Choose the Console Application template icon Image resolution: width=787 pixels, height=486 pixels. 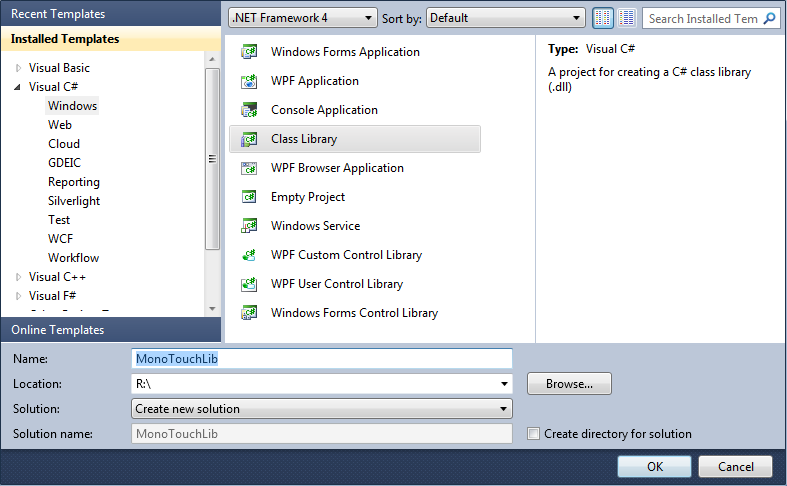(250, 110)
